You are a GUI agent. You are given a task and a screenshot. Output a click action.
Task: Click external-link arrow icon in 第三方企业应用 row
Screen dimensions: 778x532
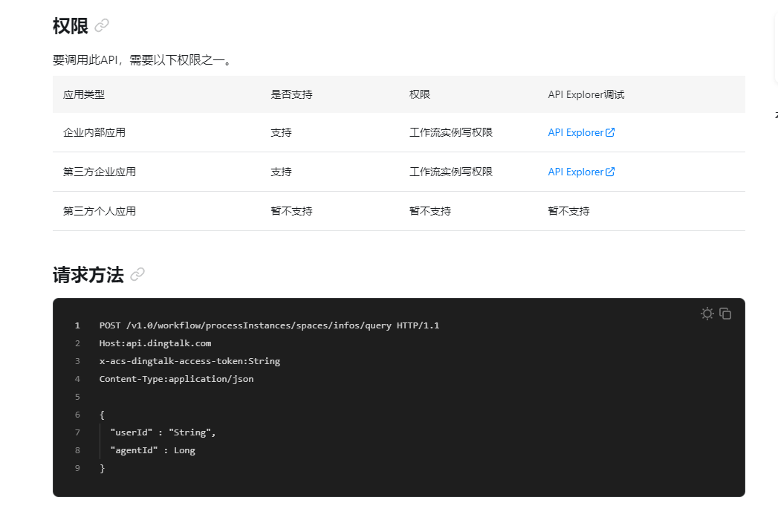(610, 172)
